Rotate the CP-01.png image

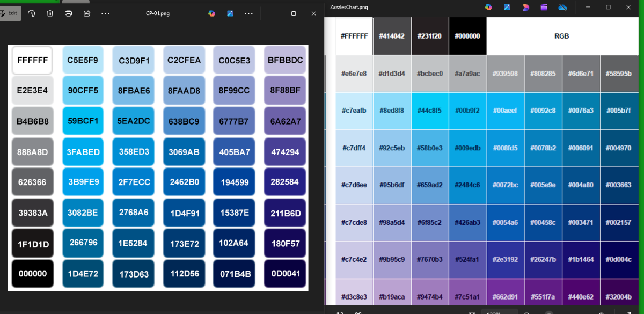click(x=31, y=13)
